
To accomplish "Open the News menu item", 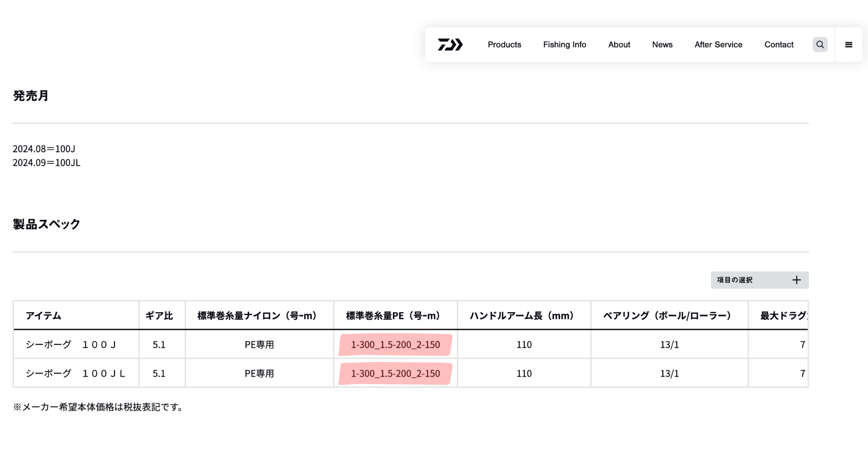I will pyautogui.click(x=662, y=45).
